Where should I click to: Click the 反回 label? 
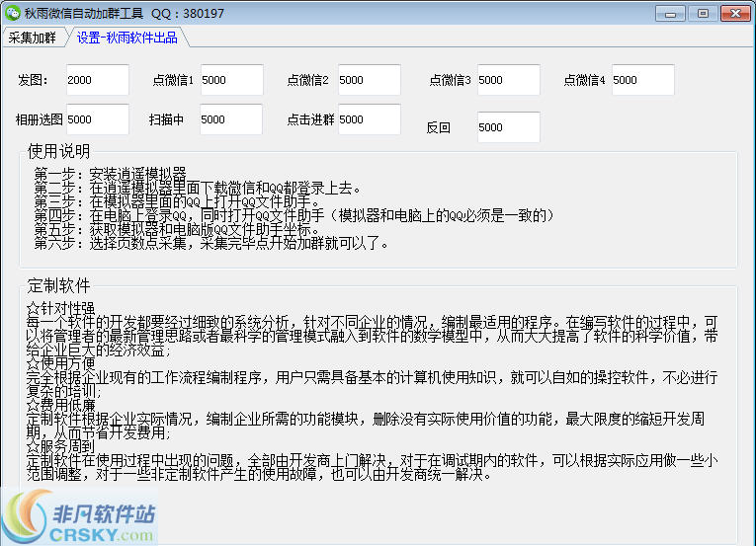(x=438, y=127)
